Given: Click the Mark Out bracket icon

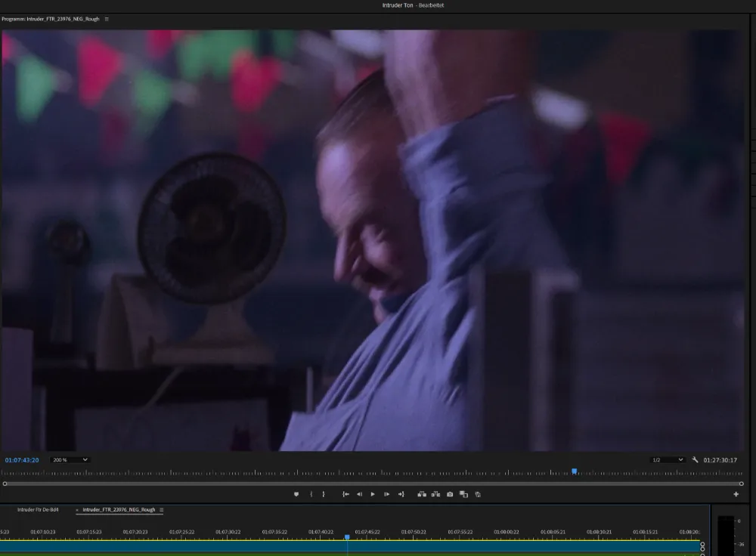Looking at the screenshot, I should [x=324, y=494].
